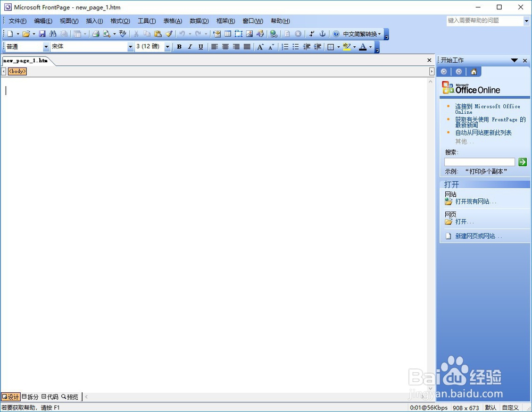Image resolution: width=532 pixels, height=412 pixels.
Task: Expand the Open button dropdown arrow
Action: pos(34,33)
